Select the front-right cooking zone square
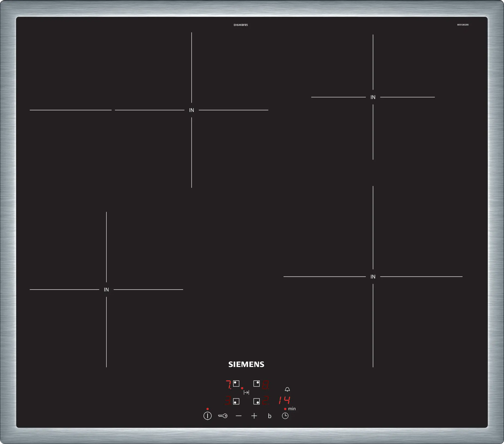This screenshot has width=504, height=444. 256,401
